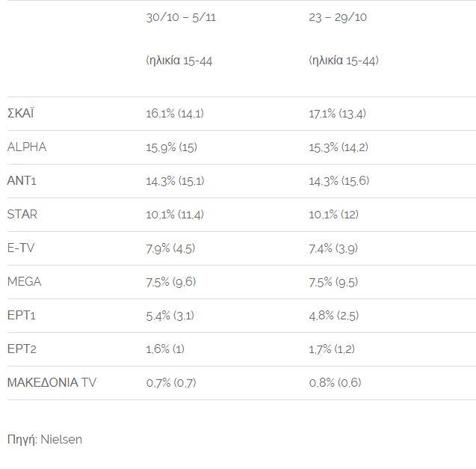
Task: Click the E-TV row label
Action: [21, 248]
